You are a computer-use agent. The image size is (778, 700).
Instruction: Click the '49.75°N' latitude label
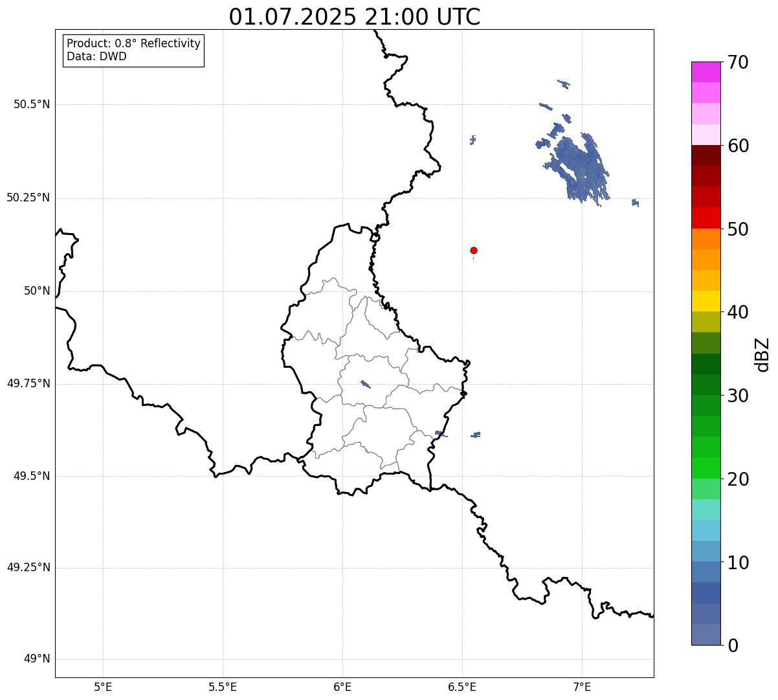point(28,383)
